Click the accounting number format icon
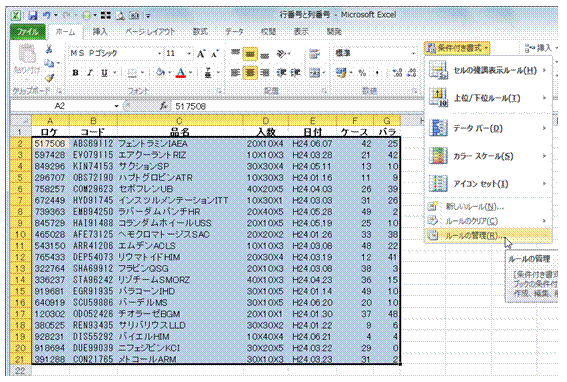The width and height of the screenshot is (567, 382). click(341, 73)
